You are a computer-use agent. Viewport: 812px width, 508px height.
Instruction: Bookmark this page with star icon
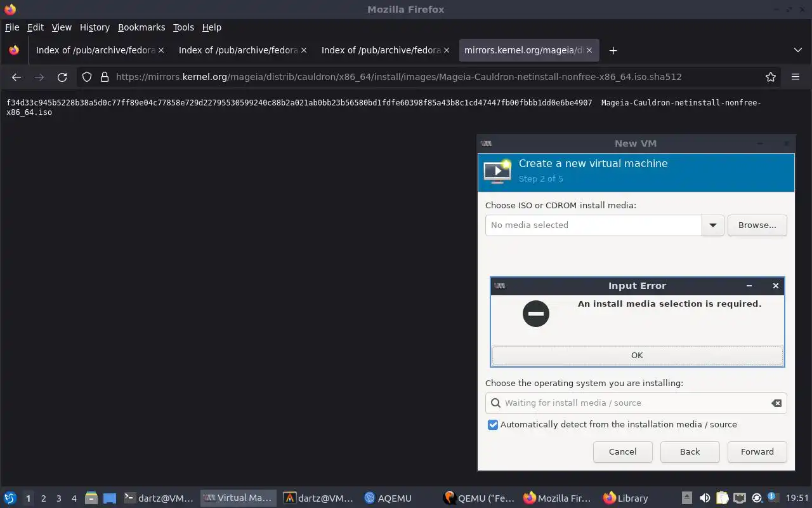coord(771,77)
